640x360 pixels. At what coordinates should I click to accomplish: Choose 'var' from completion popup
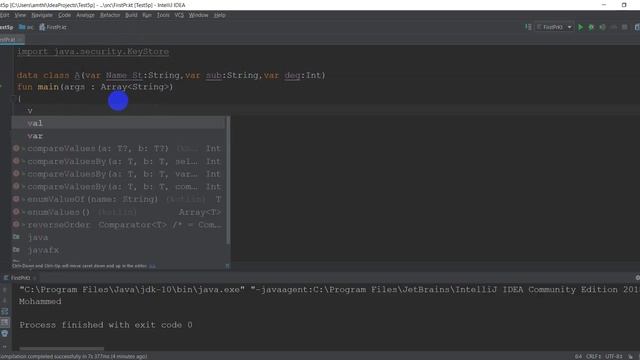118,136
